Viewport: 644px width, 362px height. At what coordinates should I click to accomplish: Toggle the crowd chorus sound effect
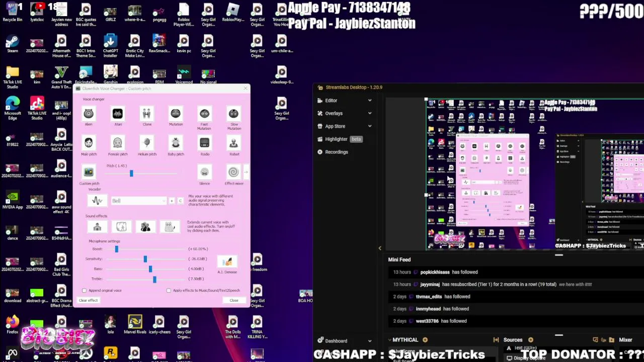[x=145, y=227]
